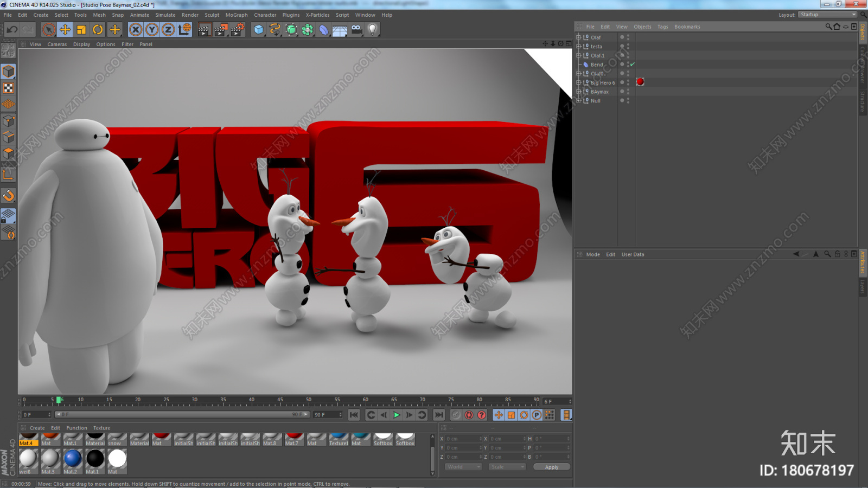This screenshot has height=488, width=868.
Task: Click the red material tag on Big Hero 6
Action: pos(640,82)
